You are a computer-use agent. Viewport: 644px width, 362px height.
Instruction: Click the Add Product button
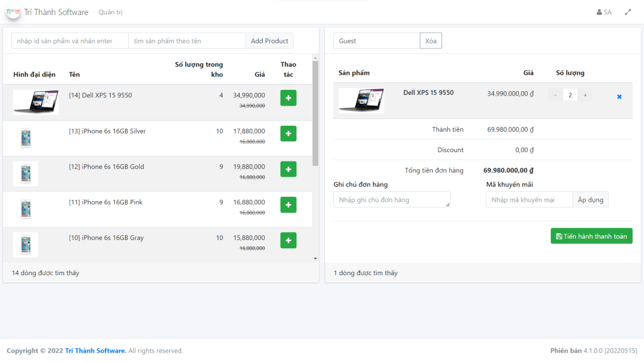coord(269,41)
